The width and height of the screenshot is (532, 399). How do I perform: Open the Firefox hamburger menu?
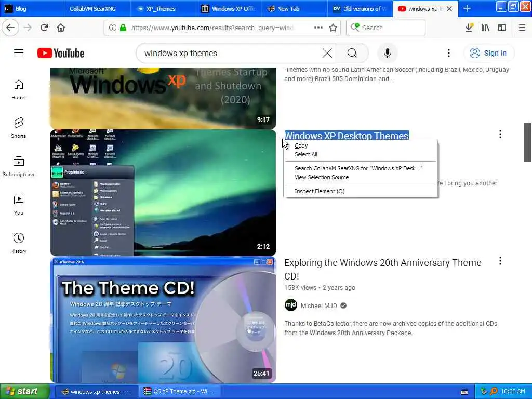pyautogui.click(x=522, y=28)
